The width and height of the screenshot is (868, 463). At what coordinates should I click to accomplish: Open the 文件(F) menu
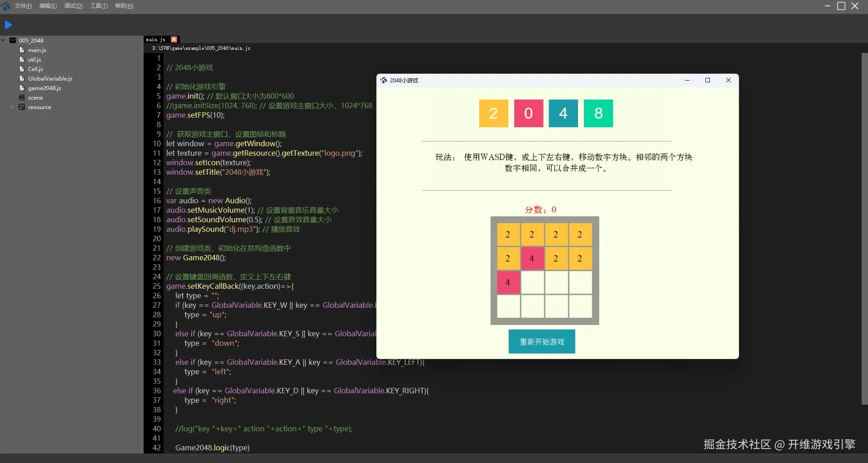[x=24, y=6]
